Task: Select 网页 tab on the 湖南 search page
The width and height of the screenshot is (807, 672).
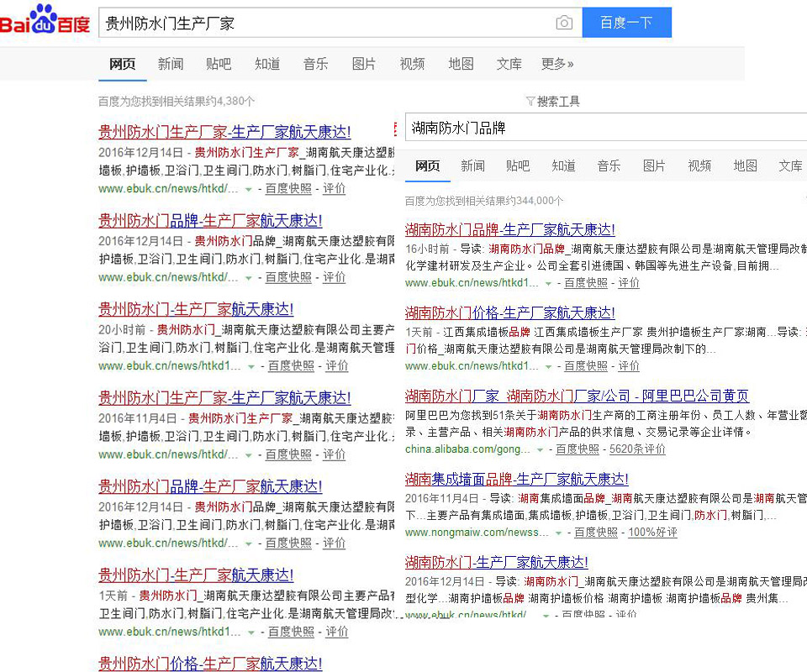Action: [x=428, y=165]
